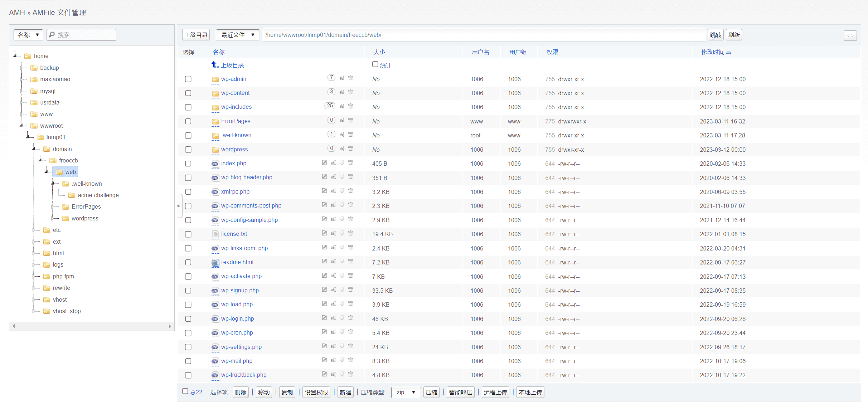This screenshot has height=409, width=868.
Task: Check the wp-admin row checkbox
Action: [x=188, y=79]
